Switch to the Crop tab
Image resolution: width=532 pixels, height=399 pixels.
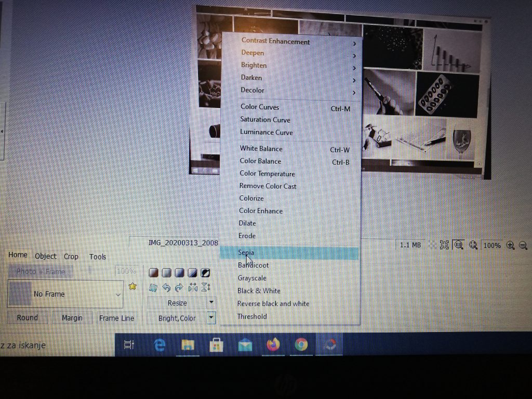pyautogui.click(x=71, y=257)
